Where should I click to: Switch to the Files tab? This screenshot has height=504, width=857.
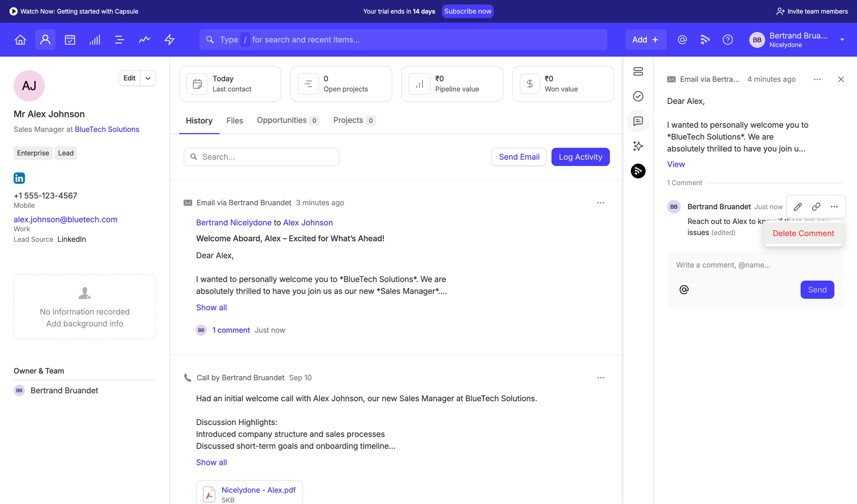pos(235,121)
